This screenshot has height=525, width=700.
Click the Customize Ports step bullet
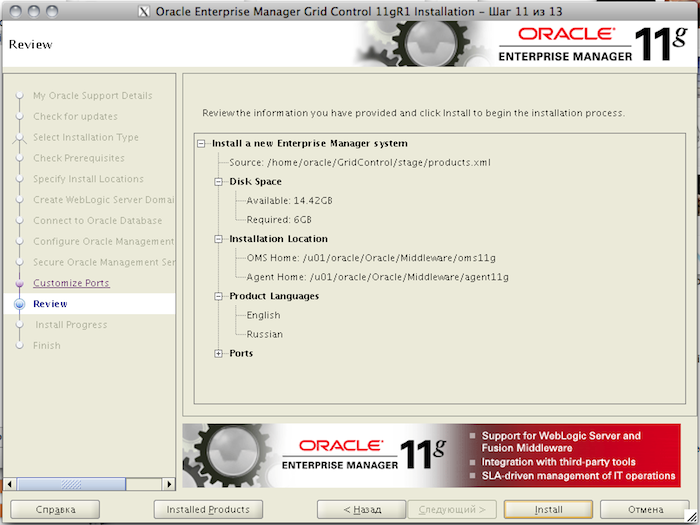point(19,283)
